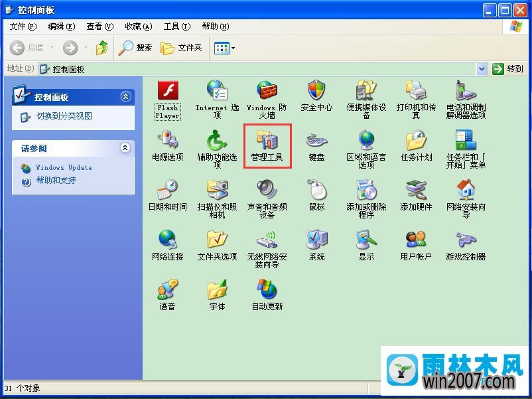Open the 文件(F) menu
This screenshot has width=532, height=399.
click(23, 27)
